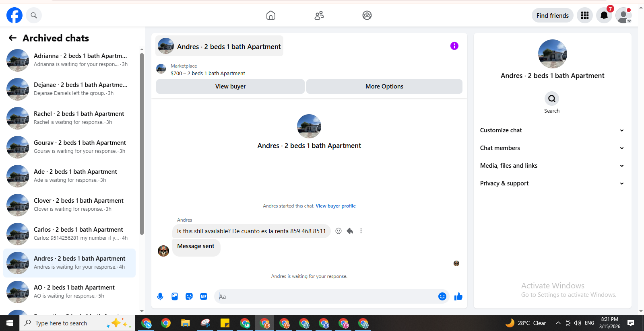Click the Search conversation icon in details panel
Image resolution: width=644 pixels, height=331 pixels.
click(552, 99)
